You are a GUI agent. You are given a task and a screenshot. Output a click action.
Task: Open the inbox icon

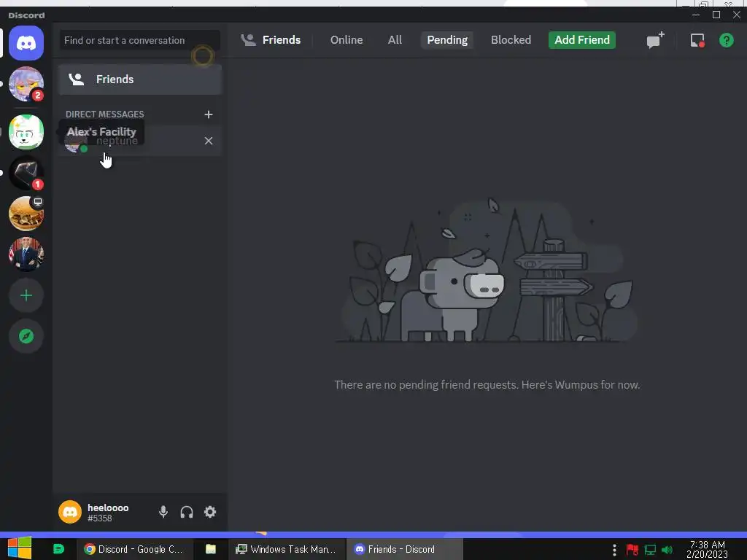click(697, 40)
